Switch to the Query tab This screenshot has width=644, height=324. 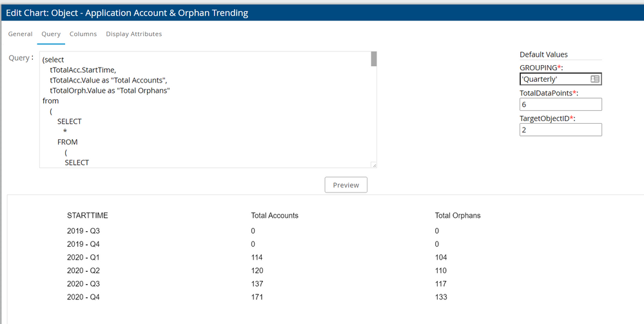[51, 34]
